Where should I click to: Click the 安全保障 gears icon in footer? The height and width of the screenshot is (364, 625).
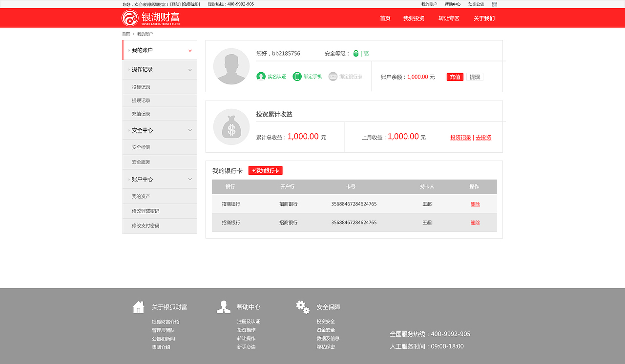pyautogui.click(x=303, y=306)
